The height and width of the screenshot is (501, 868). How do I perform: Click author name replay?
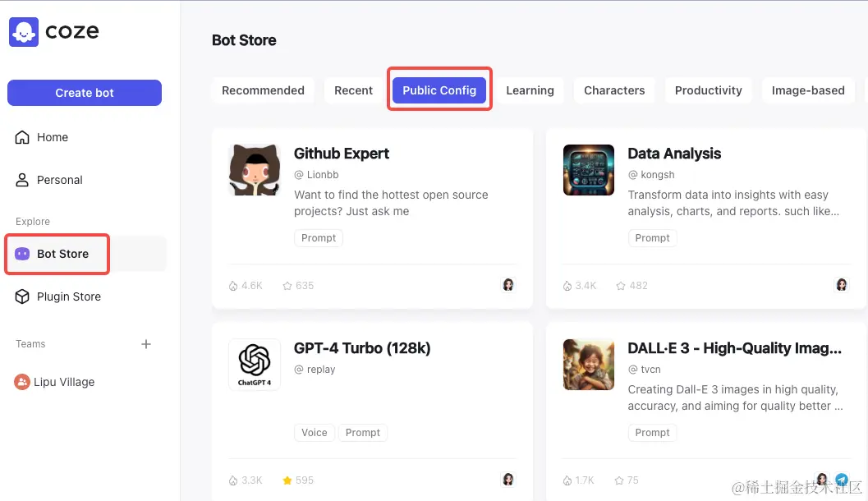tap(321, 370)
